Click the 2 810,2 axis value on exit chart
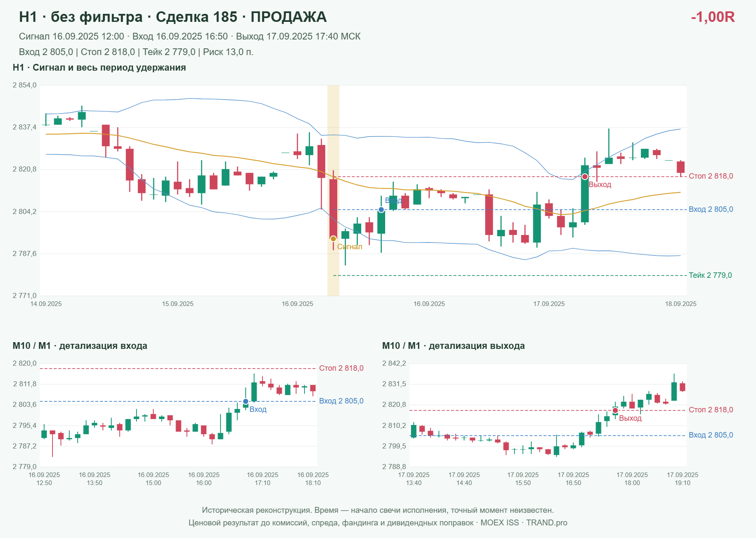 tap(394, 426)
